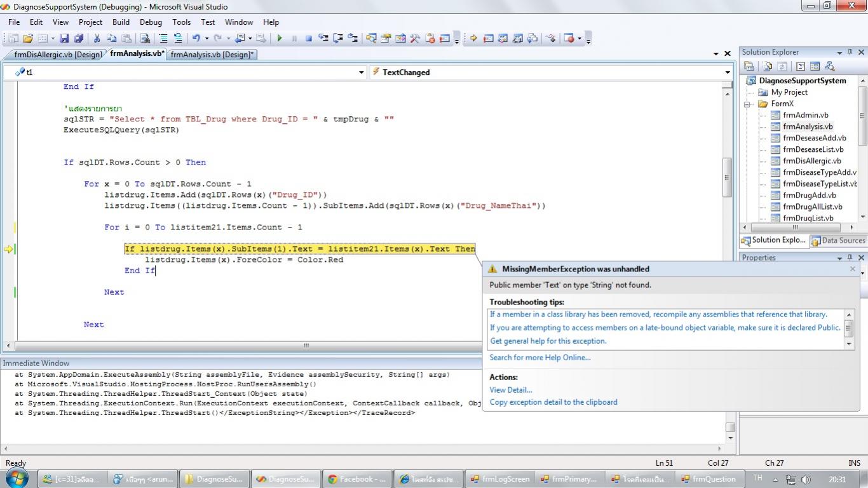Screen dimensions: 868x488
Task: Click the Show All Files icon in Solution Explorer
Action: [x=768, y=66]
